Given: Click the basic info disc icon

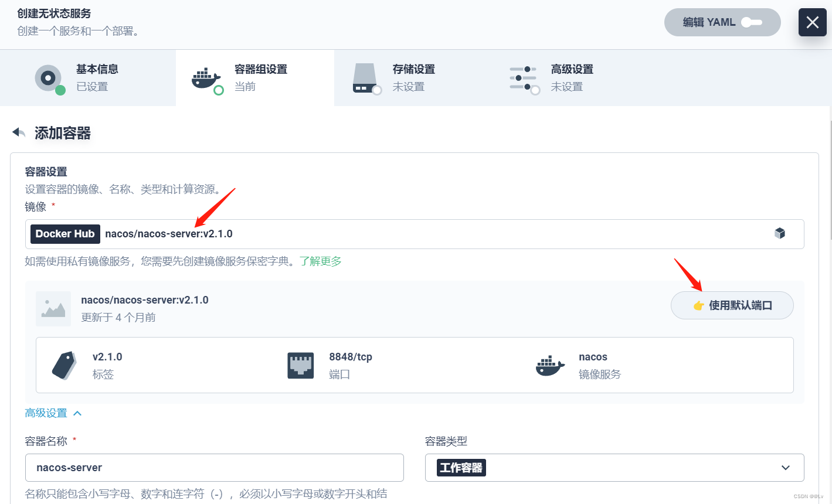Looking at the screenshot, I should (x=49, y=79).
